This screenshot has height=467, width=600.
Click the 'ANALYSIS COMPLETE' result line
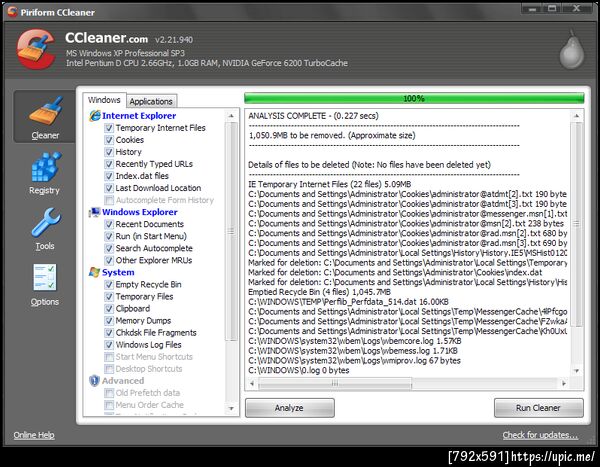pos(313,116)
